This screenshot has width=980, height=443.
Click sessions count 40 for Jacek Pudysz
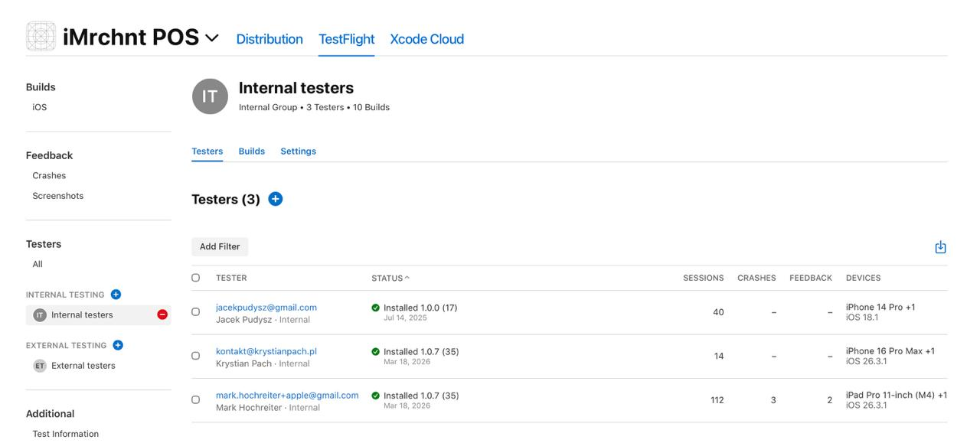click(x=718, y=312)
